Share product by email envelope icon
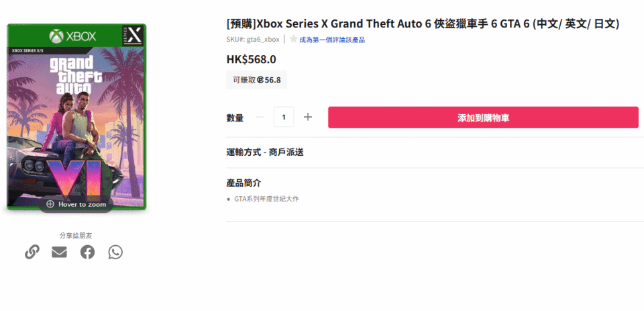644x311 pixels. click(60, 253)
